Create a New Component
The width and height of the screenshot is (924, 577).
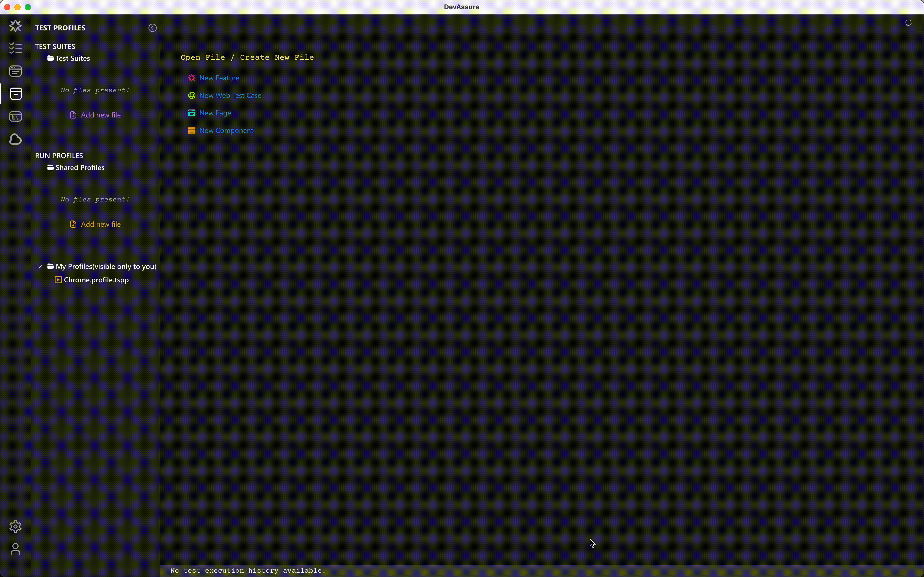coord(226,131)
